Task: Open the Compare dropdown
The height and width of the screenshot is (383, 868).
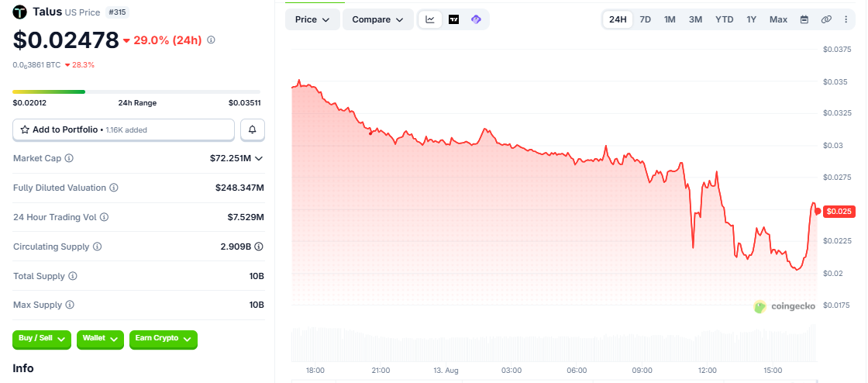Action: [x=378, y=19]
